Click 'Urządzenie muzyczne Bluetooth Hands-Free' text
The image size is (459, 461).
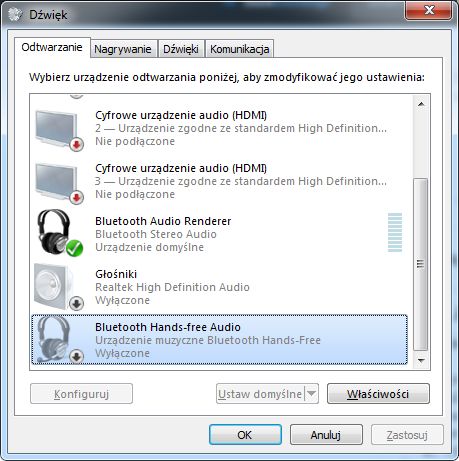pos(208,340)
